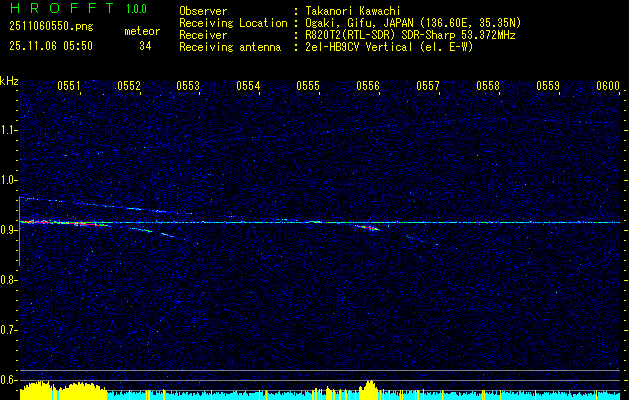Click the Observer label
Image resolution: width=629 pixels, height=400 pixels.
[203, 11]
